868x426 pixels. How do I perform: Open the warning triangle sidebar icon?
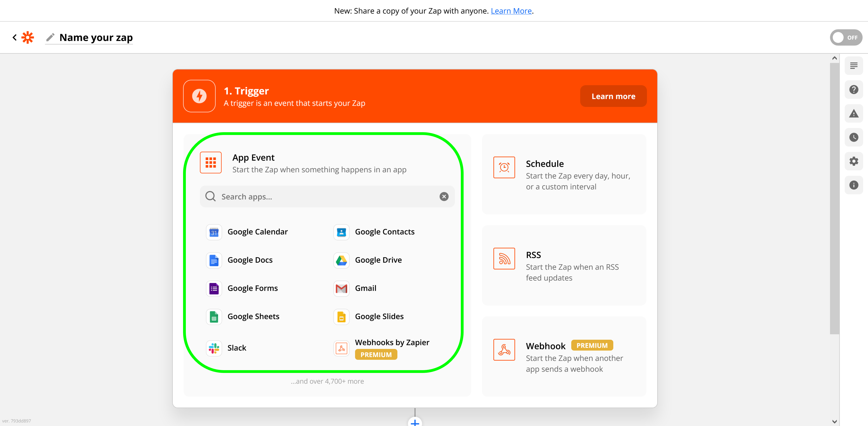point(853,114)
